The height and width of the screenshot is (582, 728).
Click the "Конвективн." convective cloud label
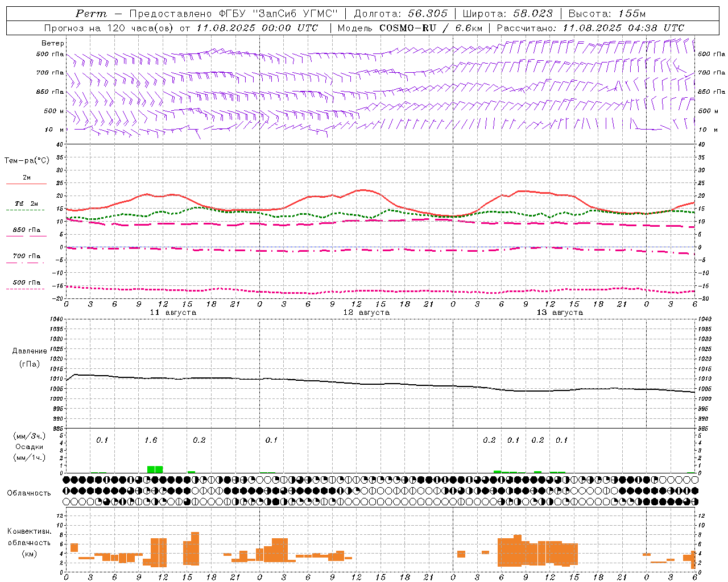(30, 531)
